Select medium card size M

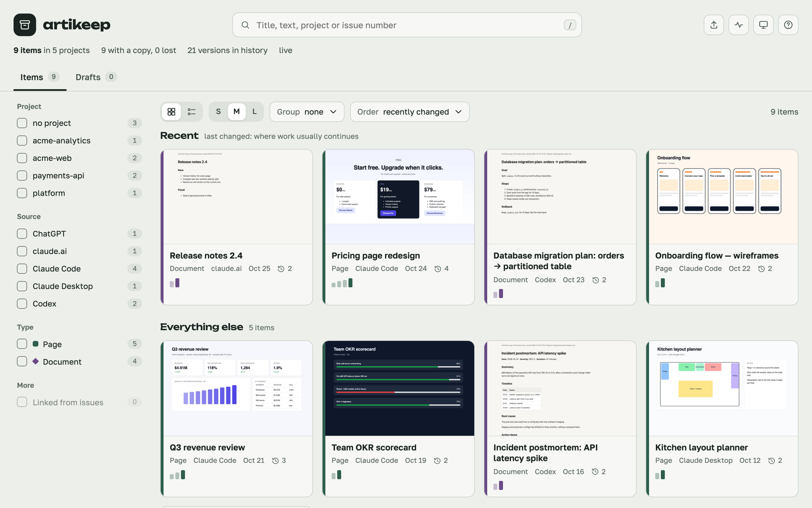[x=236, y=112]
